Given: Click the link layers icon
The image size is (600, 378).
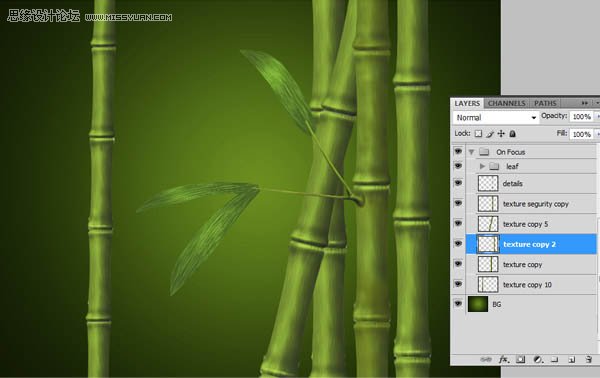Looking at the screenshot, I should 486,359.
